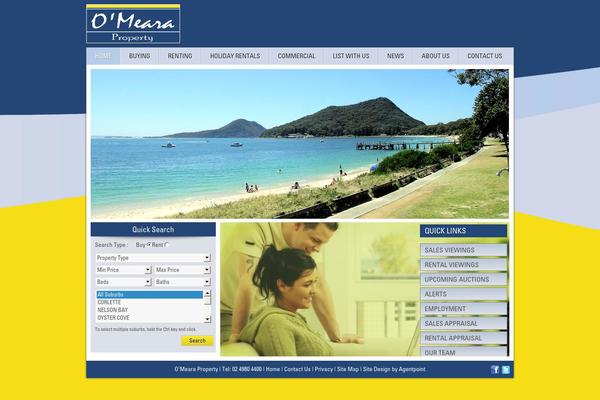Viewport: 600px width, 400px height.
Task: Open the List With Us menu item
Action: (x=351, y=56)
